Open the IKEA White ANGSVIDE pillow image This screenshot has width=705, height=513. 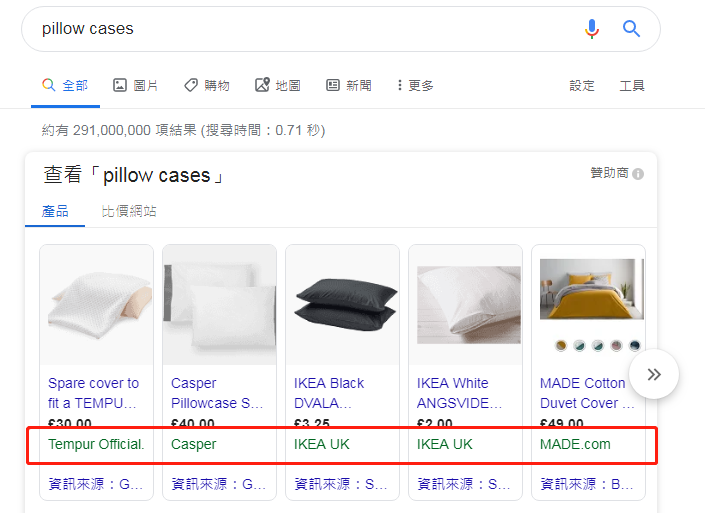point(468,302)
